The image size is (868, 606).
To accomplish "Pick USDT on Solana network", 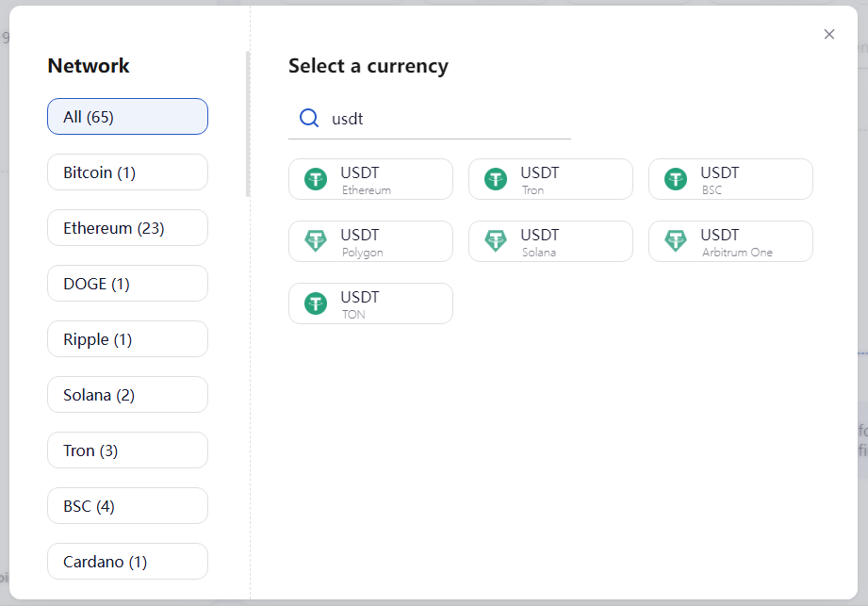I will 550,241.
